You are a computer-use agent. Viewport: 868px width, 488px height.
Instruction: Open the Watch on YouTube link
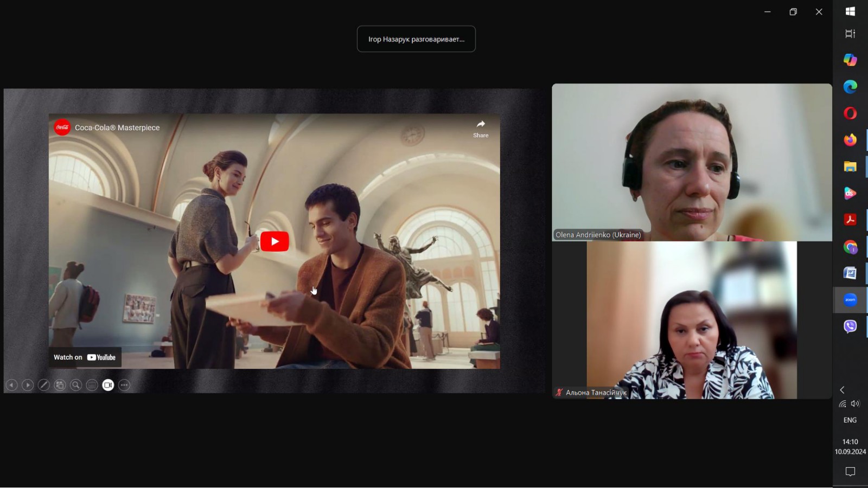tap(85, 357)
